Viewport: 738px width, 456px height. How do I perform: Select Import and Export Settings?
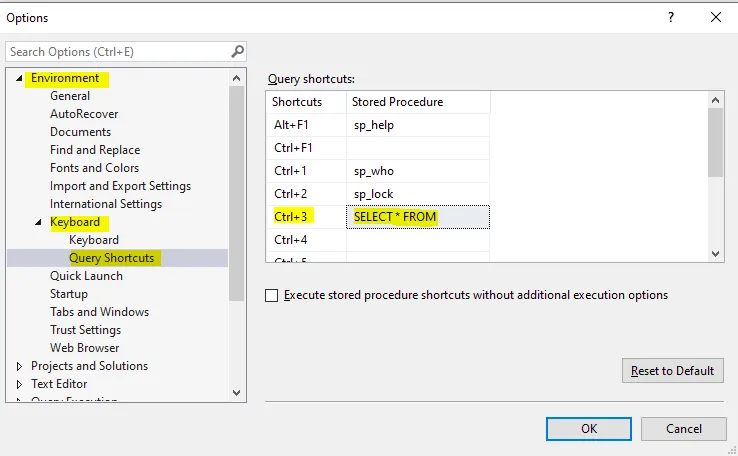[120, 186]
